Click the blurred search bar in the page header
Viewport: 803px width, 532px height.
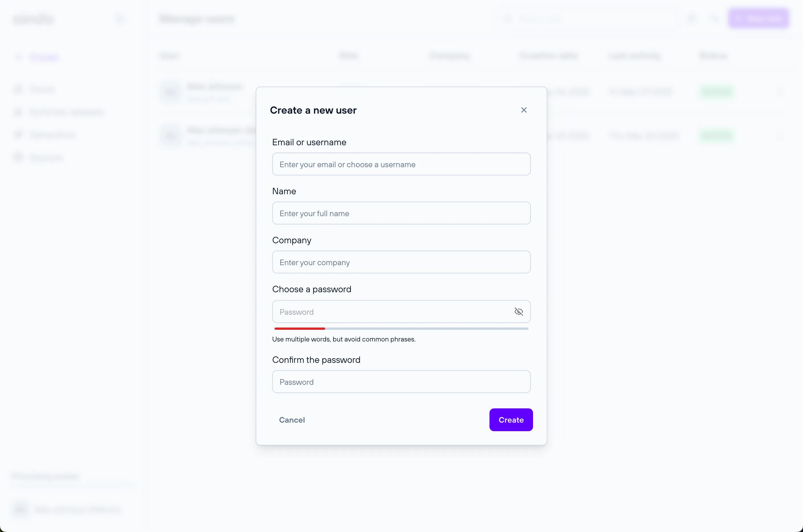587,19
